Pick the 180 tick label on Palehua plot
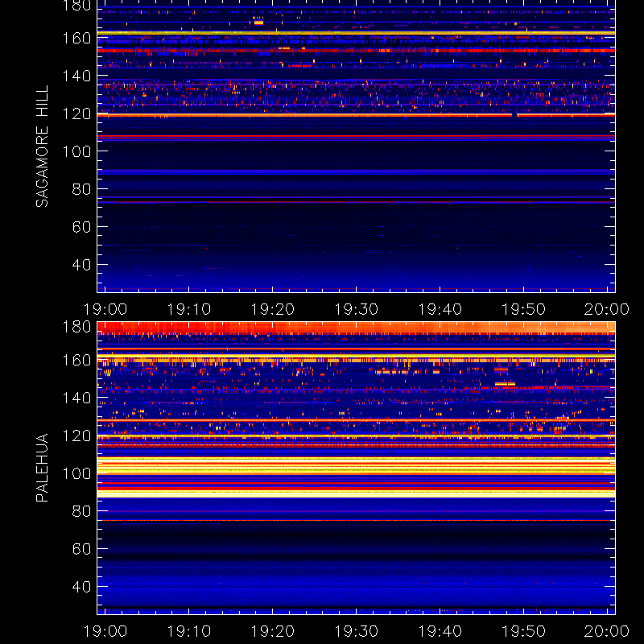644x644 pixels. click(x=76, y=327)
